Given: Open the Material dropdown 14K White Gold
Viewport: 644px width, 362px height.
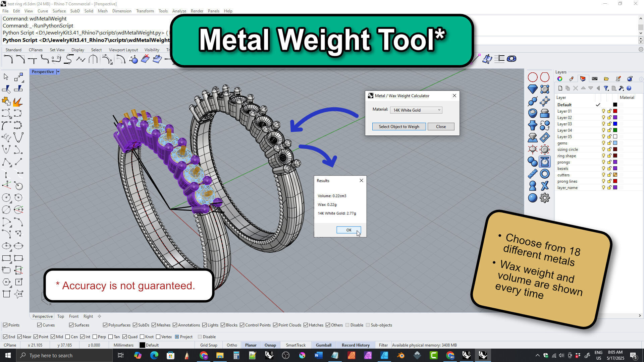Looking at the screenshot, I should (416, 110).
